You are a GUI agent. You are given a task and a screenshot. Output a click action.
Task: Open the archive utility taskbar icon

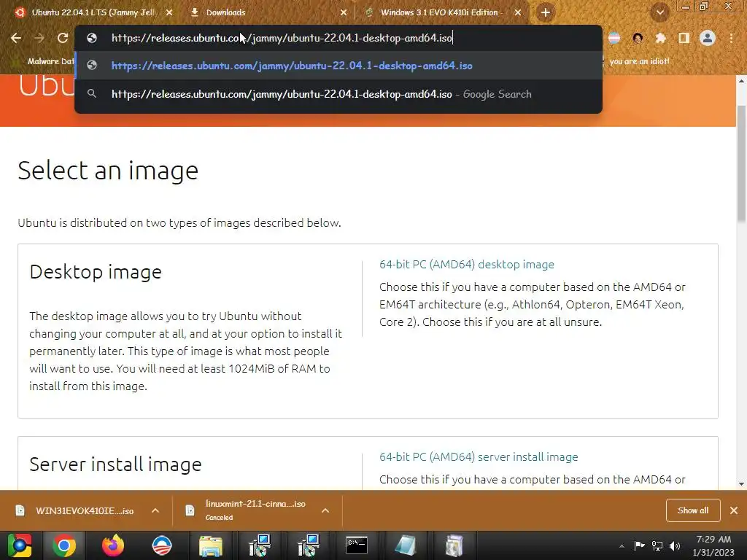click(x=454, y=545)
